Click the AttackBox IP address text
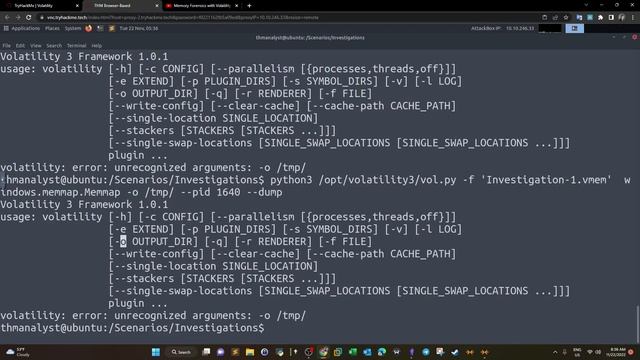 tap(520, 29)
